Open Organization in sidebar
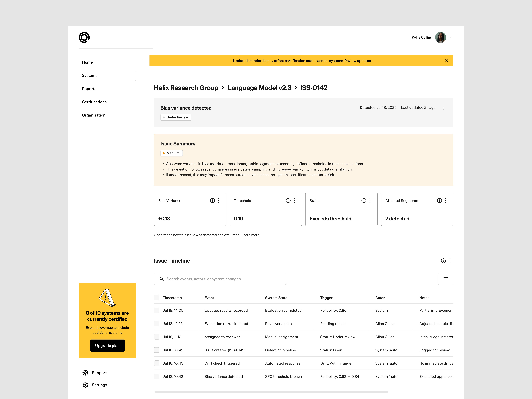The width and height of the screenshot is (532, 399). pyautogui.click(x=94, y=115)
